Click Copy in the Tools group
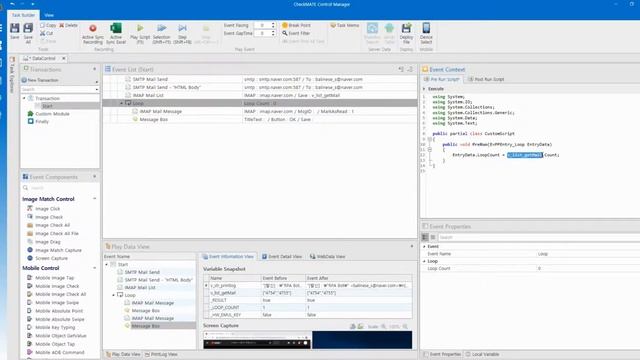 pos(48,25)
